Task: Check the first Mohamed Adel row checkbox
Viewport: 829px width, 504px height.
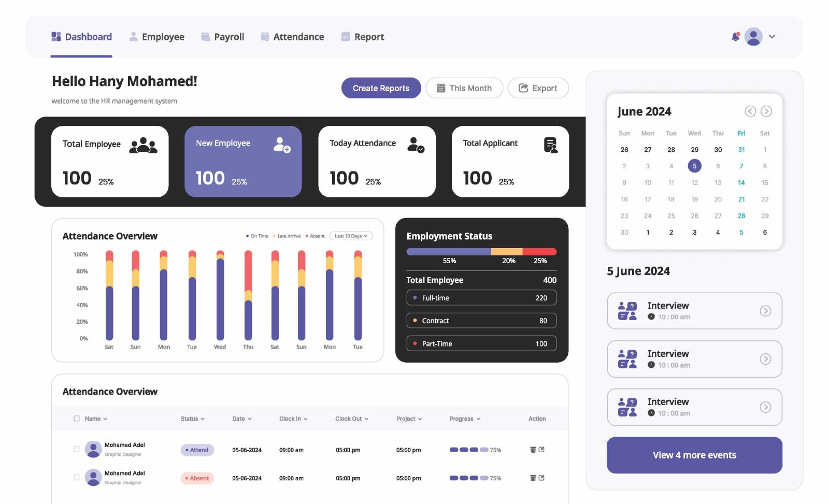Action: click(x=77, y=449)
